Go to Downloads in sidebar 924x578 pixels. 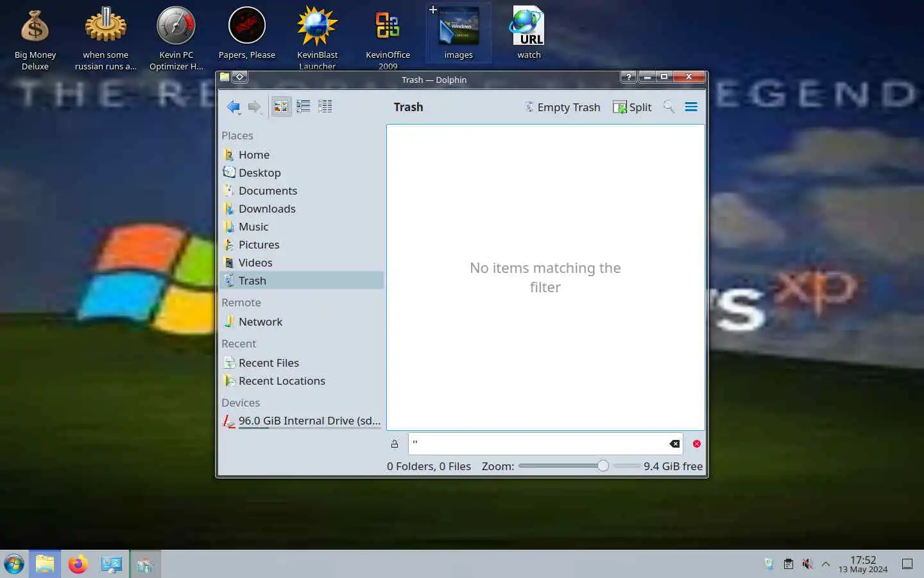pyautogui.click(x=302, y=209)
